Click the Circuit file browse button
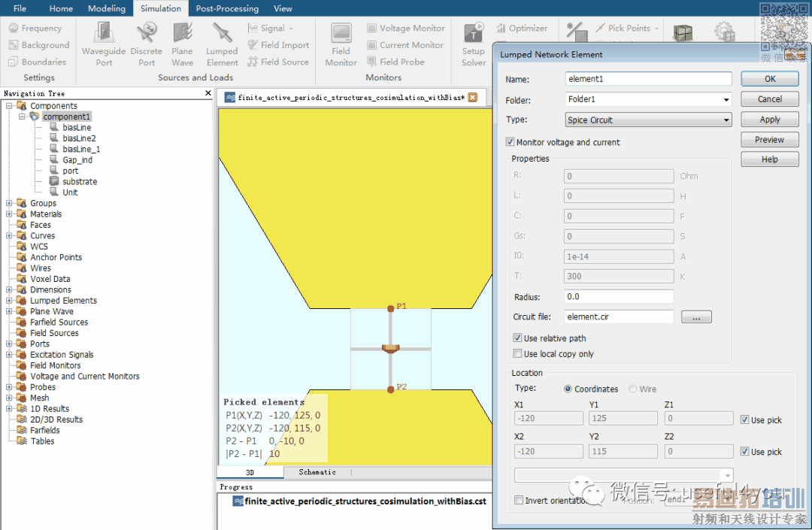 tap(695, 318)
